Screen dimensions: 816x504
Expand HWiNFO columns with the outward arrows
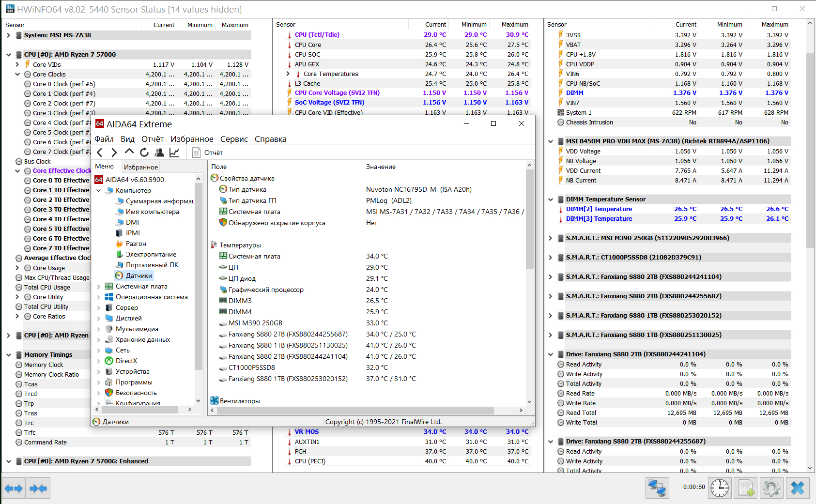click(14, 488)
